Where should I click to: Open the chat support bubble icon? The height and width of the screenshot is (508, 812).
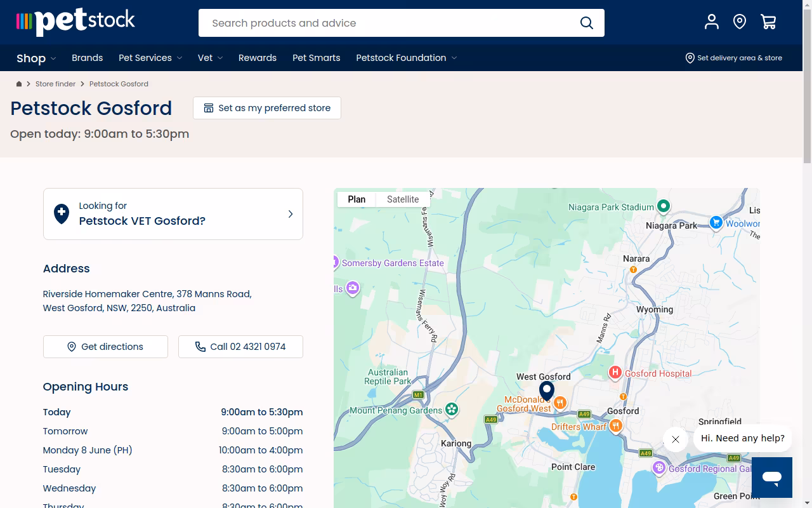coord(772,478)
